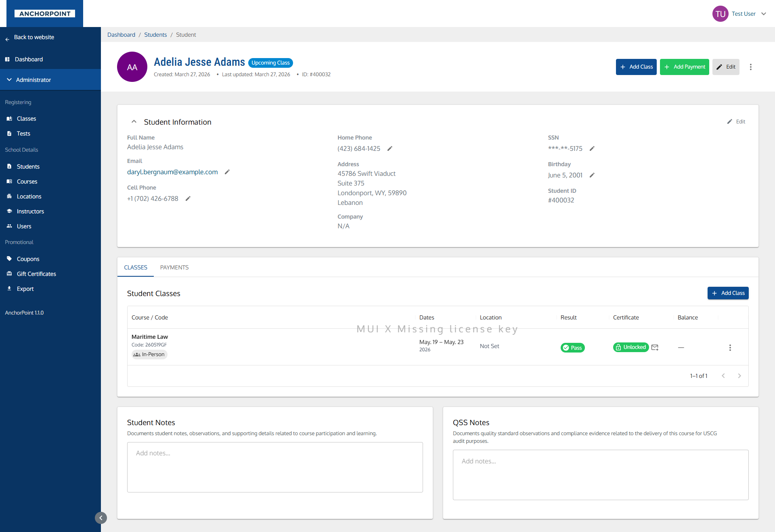Toggle the Unlocked certificate badge

pos(630,347)
